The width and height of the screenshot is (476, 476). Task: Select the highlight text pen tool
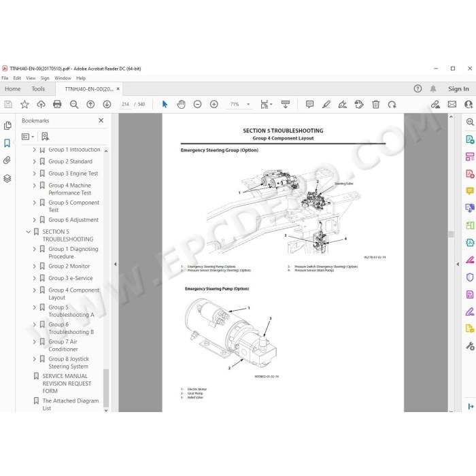(x=326, y=105)
